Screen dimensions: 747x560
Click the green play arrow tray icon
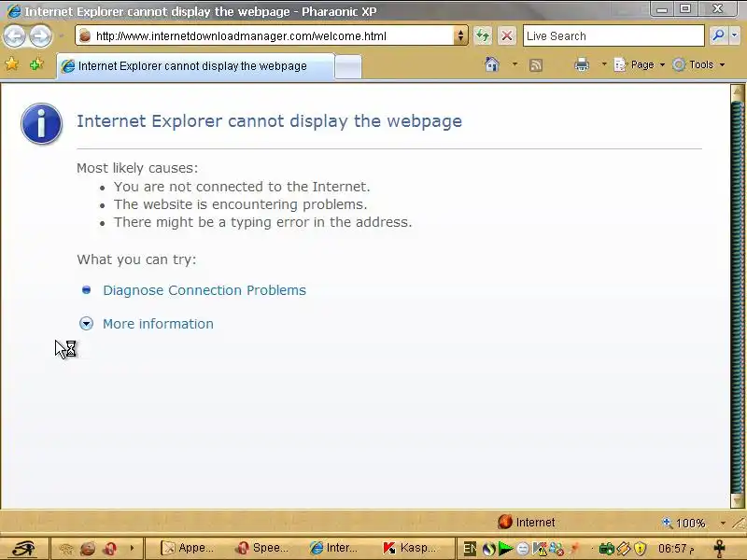point(505,549)
